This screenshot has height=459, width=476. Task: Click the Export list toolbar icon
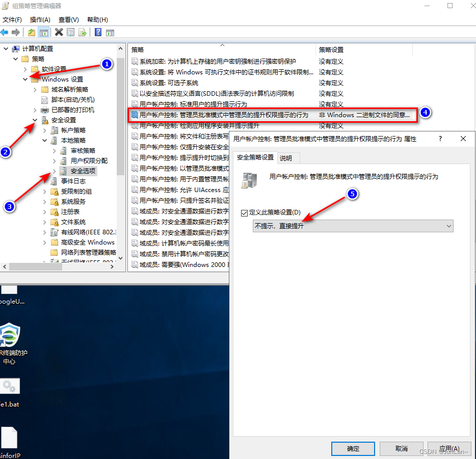tap(82, 32)
